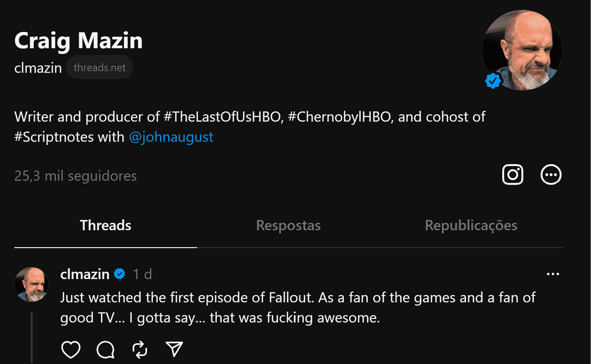Open the Instagram profile icon
This screenshot has height=364, width=591.
[512, 175]
